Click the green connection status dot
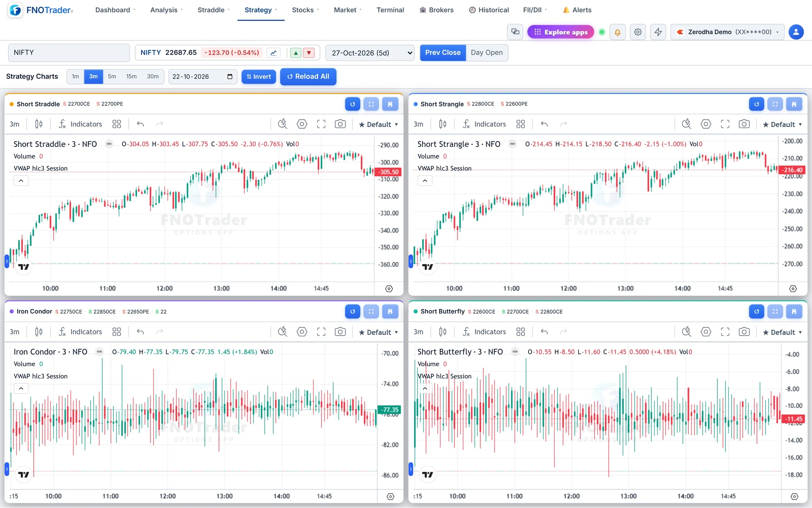This screenshot has width=812, height=508. click(602, 32)
